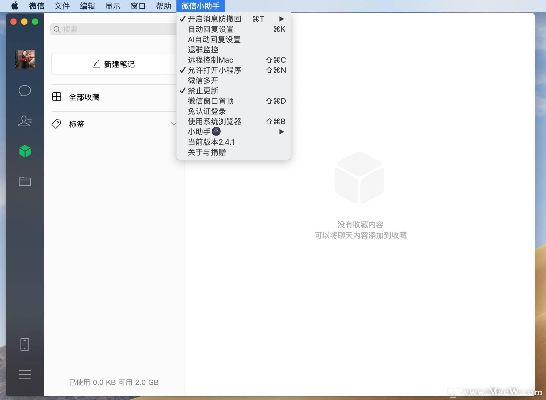The height and width of the screenshot is (400, 546).
Task: Open the file folder icon in sidebar
Action: [x=25, y=181]
